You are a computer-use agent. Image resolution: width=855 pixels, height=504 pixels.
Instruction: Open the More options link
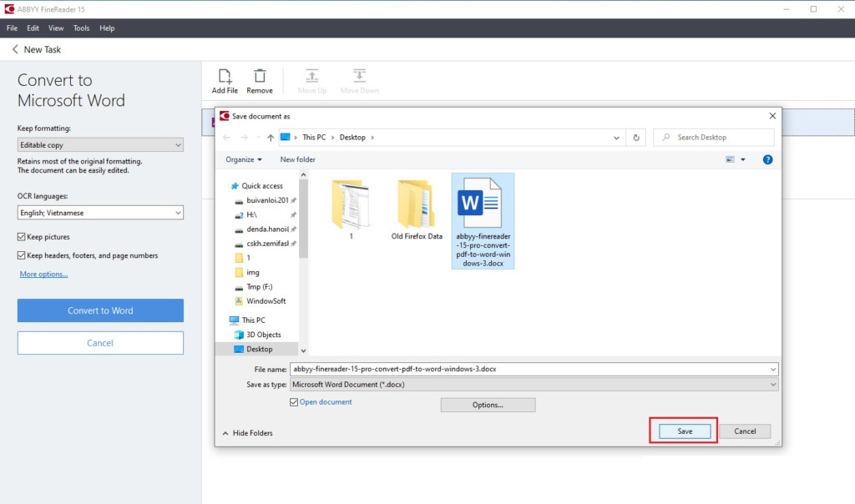[x=43, y=274]
